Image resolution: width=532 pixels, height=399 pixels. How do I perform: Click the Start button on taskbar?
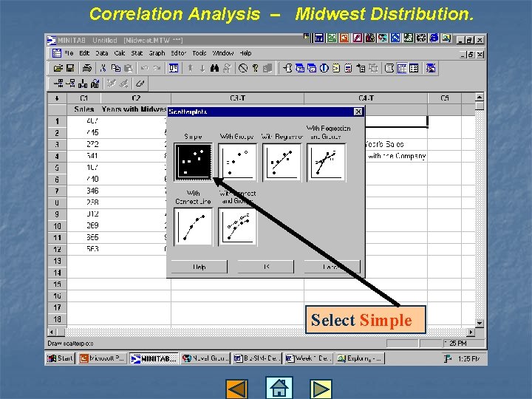60,358
